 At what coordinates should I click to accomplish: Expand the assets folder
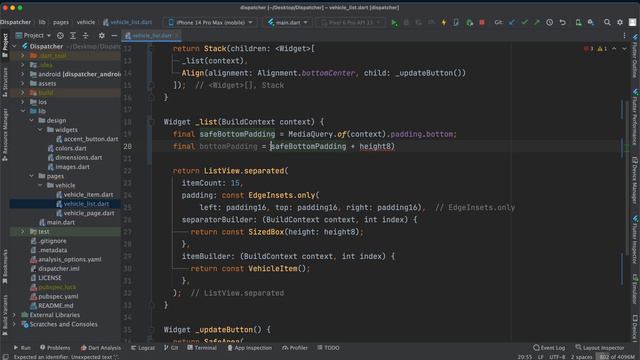tap(23, 83)
